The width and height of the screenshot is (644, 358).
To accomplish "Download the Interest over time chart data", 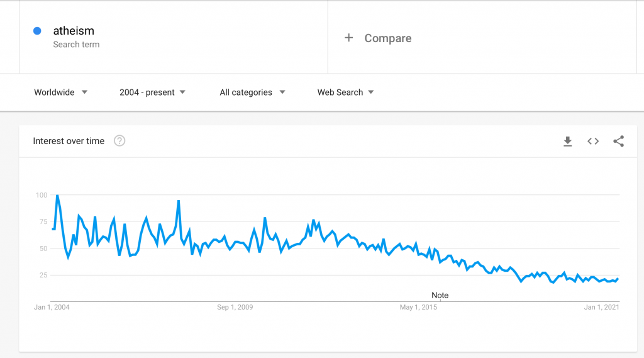I will point(567,142).
